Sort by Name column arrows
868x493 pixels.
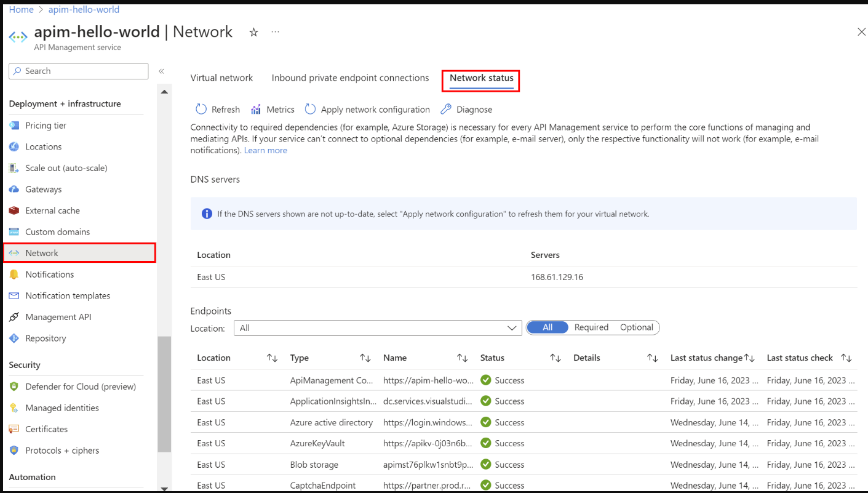(x=462, y=358)
